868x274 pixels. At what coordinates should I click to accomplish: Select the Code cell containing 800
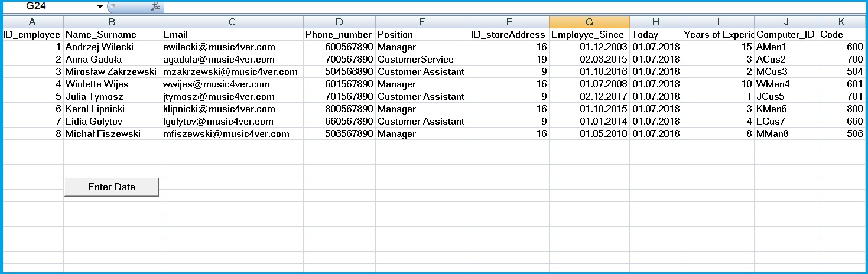tap(841, 109)
